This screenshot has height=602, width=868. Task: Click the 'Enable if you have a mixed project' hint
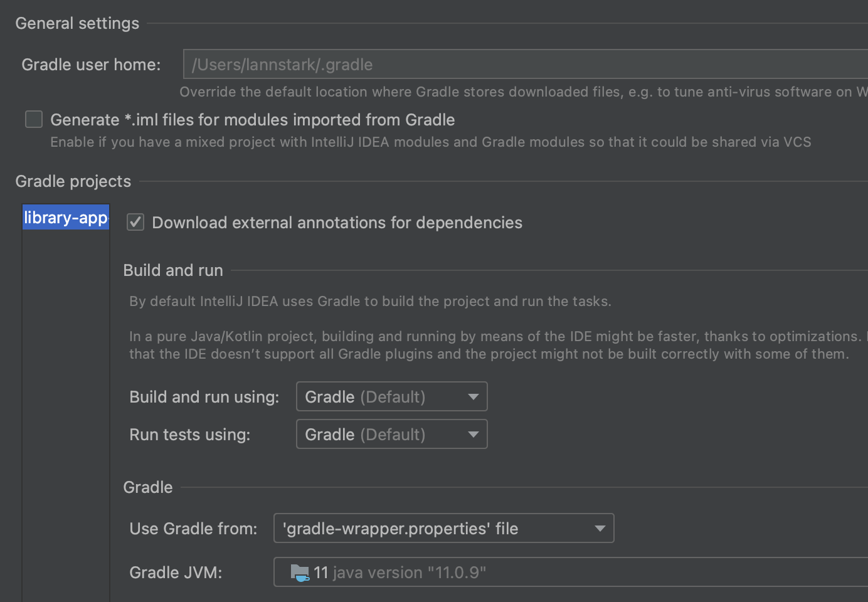pyautogui.click(x=430, y=142)
